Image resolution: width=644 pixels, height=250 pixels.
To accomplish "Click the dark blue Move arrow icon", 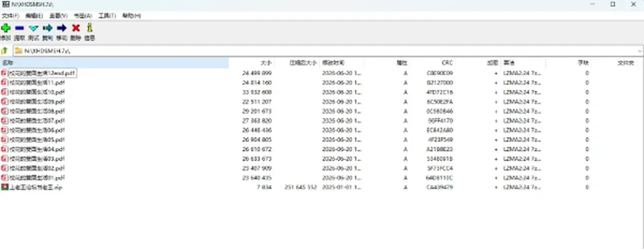I will (62, 28).
